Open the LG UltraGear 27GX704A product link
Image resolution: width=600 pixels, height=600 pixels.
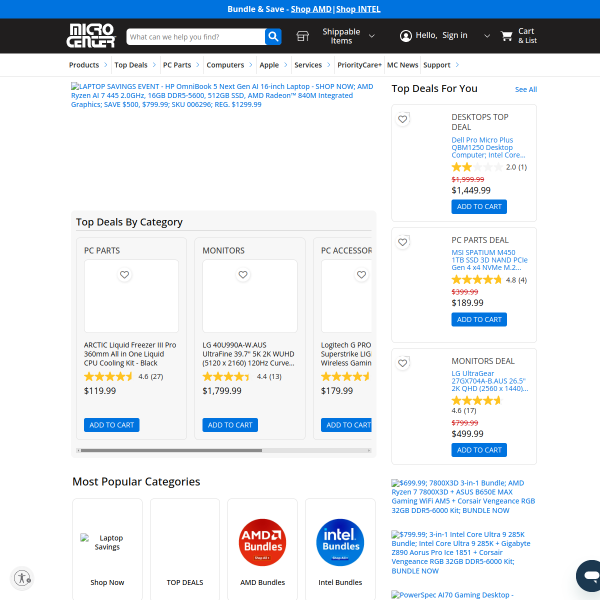pos(490,381)
